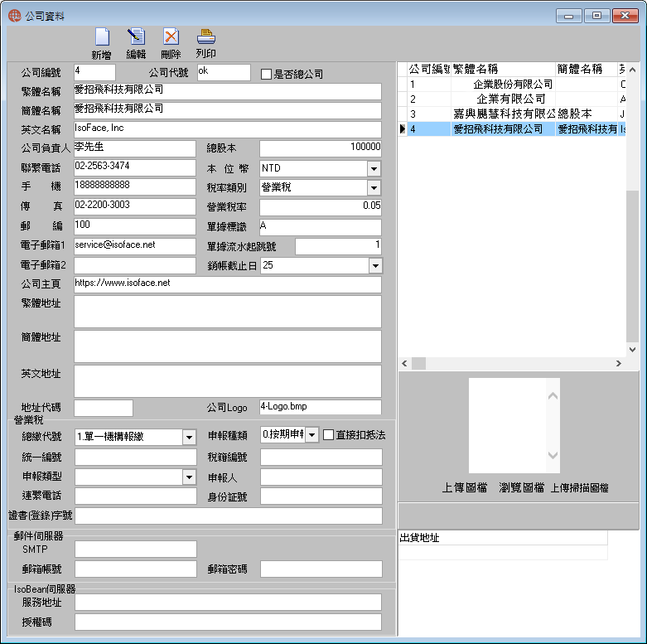Click the 繁體地址 text area

pos(228,312)
